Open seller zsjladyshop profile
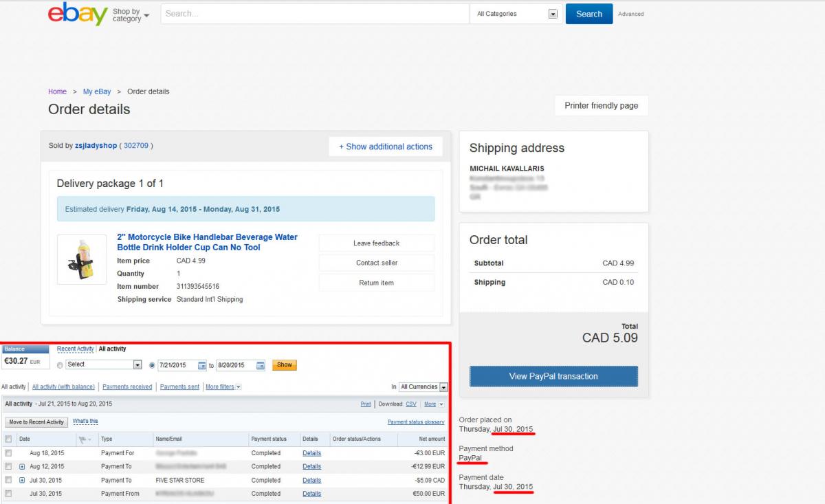The height and width of the screenshot is (504, 825). coord(96,146)
